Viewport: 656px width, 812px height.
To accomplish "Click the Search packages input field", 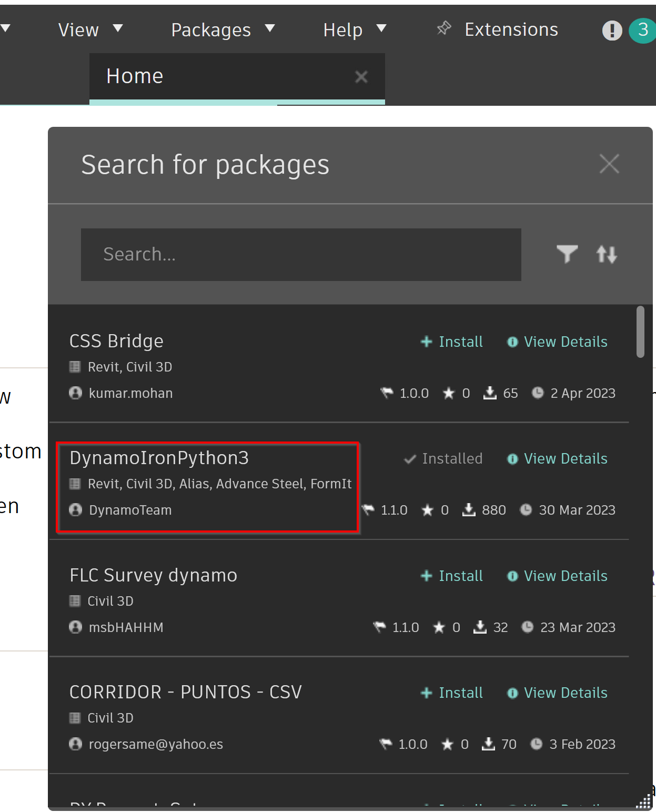I will (301, 255).
